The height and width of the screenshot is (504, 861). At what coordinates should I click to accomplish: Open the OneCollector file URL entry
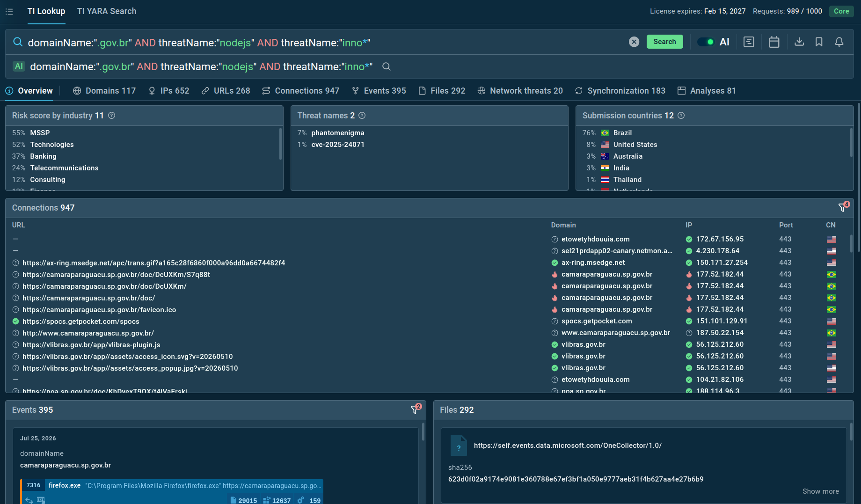[x=568, y=446]
